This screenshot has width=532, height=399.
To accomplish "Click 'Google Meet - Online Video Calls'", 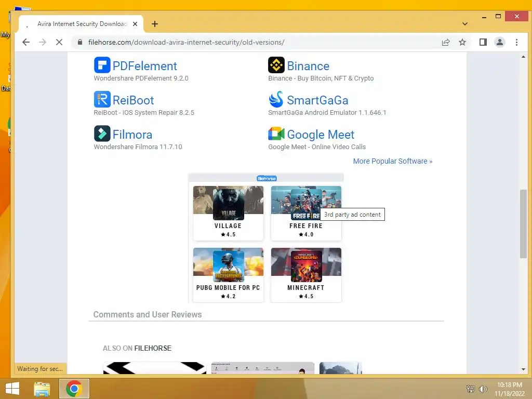I will click(x=317, y=147).
